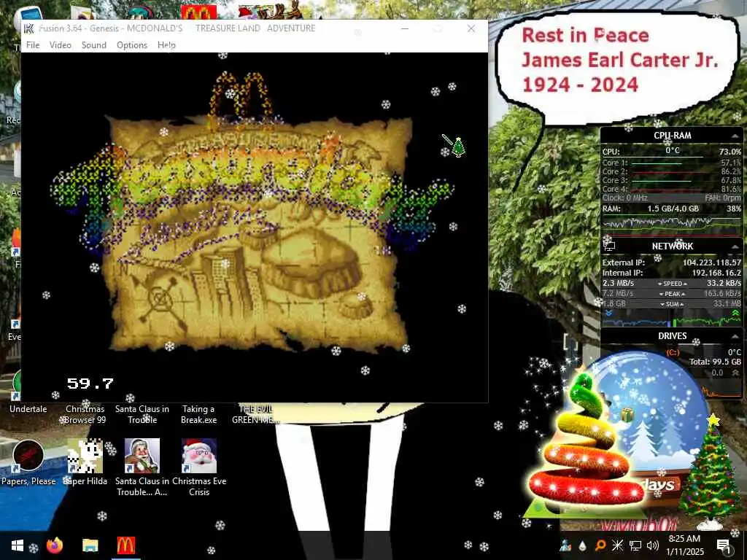The width and height of the screenshot is (747, 560).
Task: Open the network tray icon
Action: tap(635, 545)
